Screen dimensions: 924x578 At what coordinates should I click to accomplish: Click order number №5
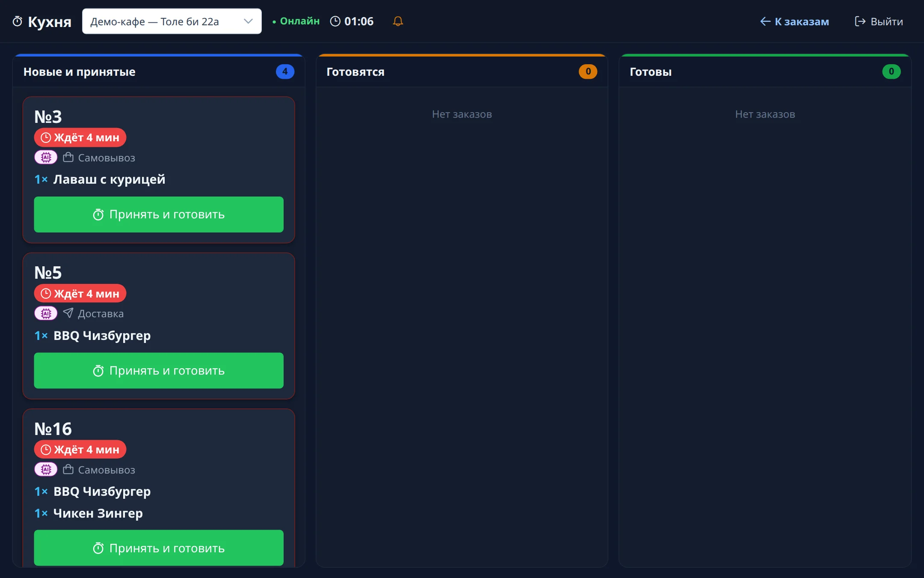[48, 273]
